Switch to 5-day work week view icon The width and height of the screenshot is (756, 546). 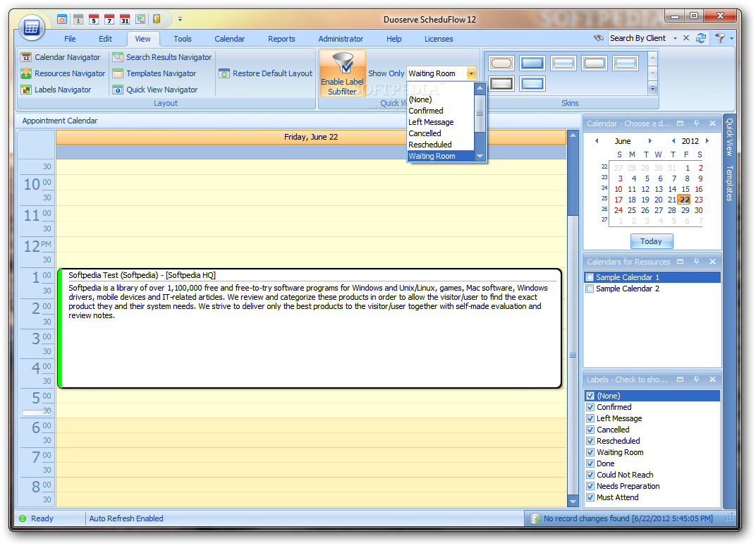click(x=94, y=19)
